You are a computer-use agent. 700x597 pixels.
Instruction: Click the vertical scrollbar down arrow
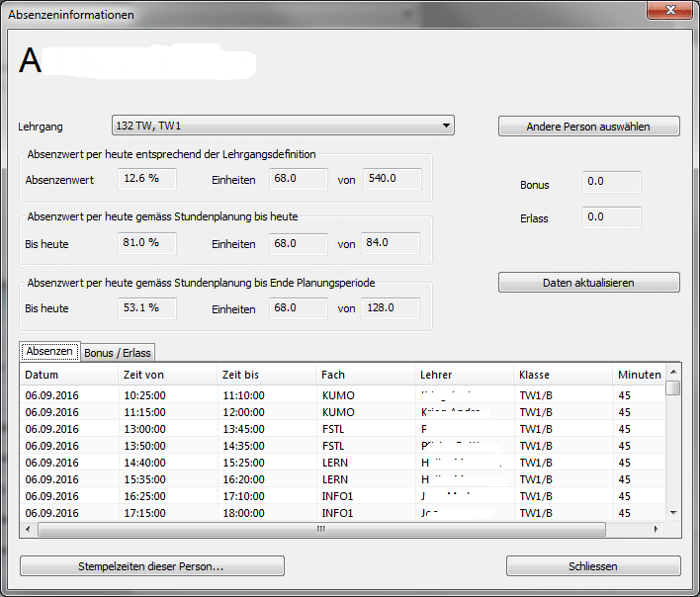click(x=673, y=513)
